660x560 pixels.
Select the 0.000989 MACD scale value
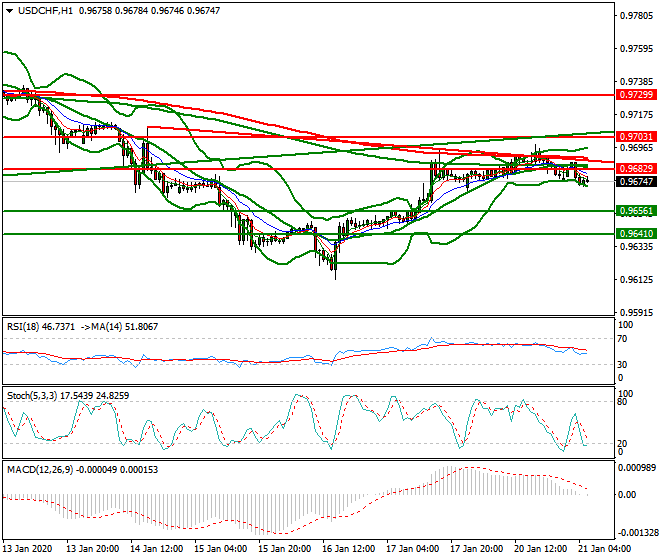tap(637, 468)
